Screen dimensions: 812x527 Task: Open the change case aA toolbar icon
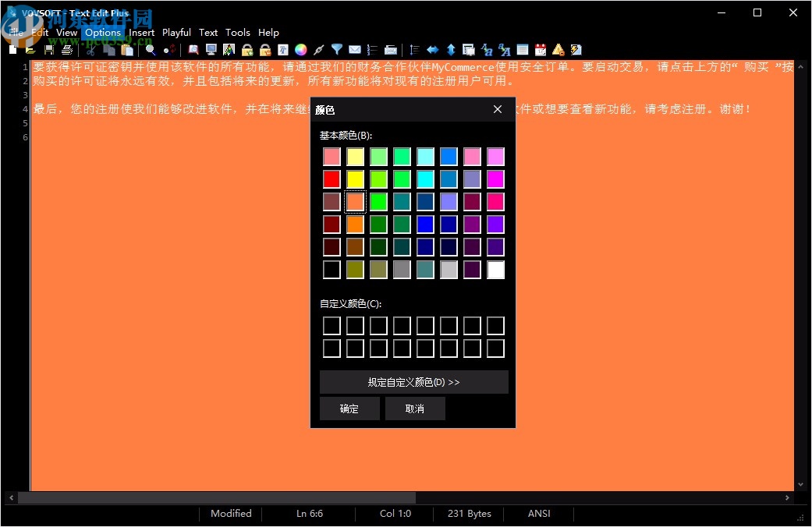click(505, 49)
